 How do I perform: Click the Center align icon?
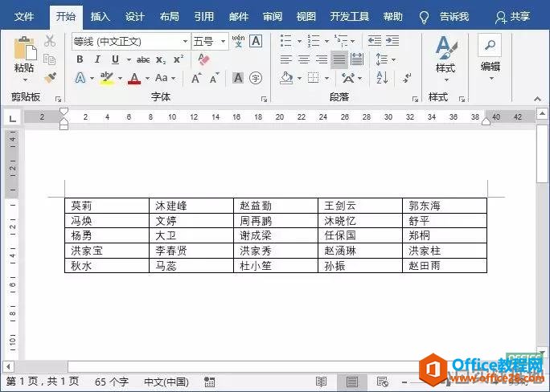pyautogui.click(x=304, y=59)
